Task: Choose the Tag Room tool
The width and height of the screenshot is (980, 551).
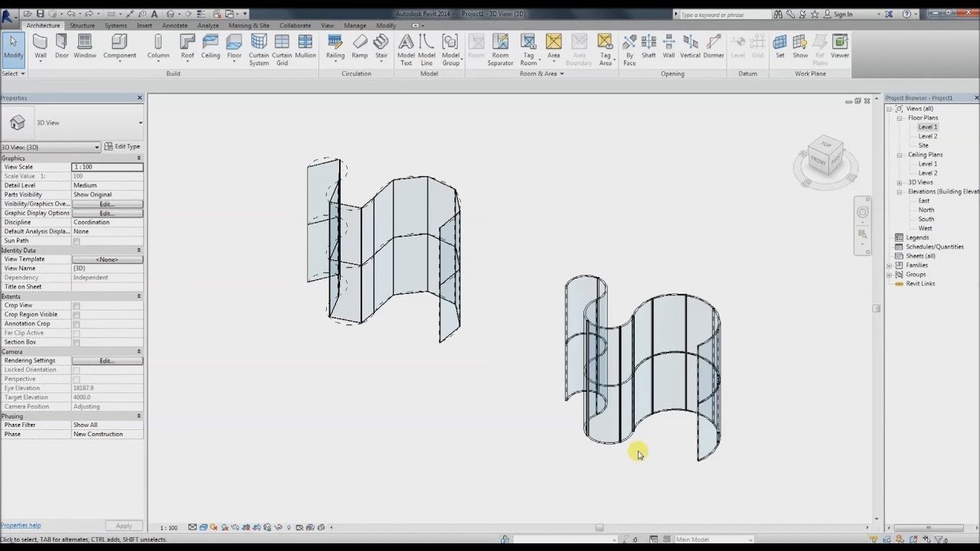Action: click(528, 51)
